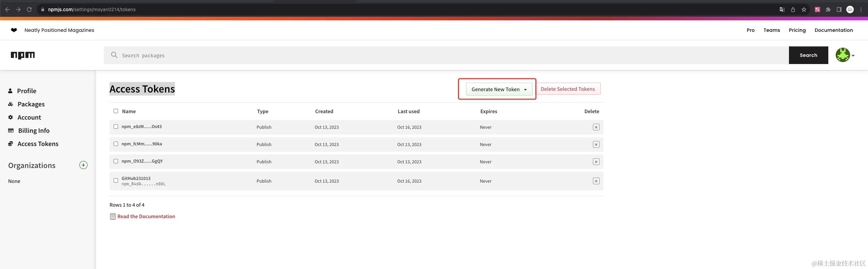
Task: Check the box for npm_O93Z......GgQY
Action: pyautogui.click(x=116, y=161)
